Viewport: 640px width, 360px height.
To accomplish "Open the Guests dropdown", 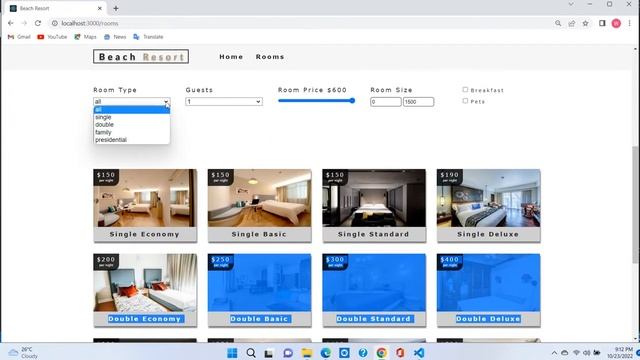I will pyautogui.click(x=224, y=101).
